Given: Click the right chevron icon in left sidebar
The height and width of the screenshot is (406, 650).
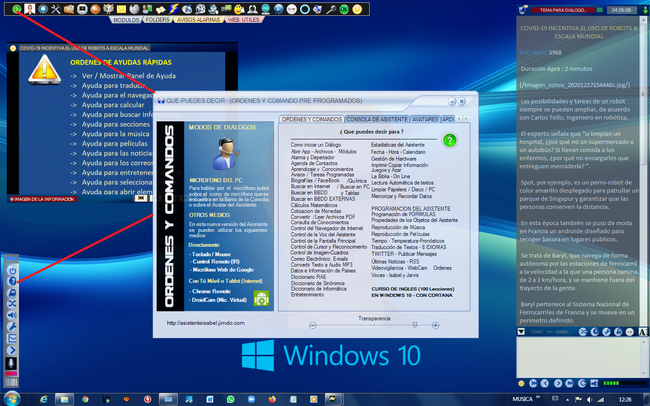Looking at the screenshot, I should (12, 350).
